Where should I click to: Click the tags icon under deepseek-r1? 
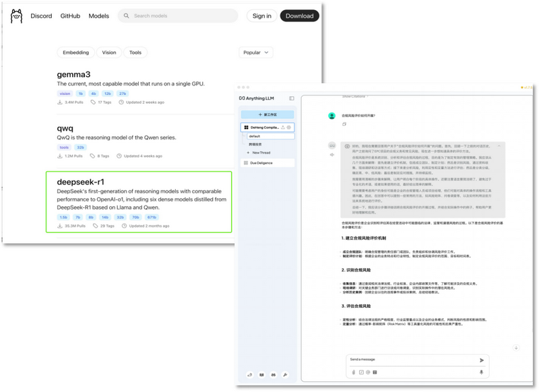click(95, 226)
